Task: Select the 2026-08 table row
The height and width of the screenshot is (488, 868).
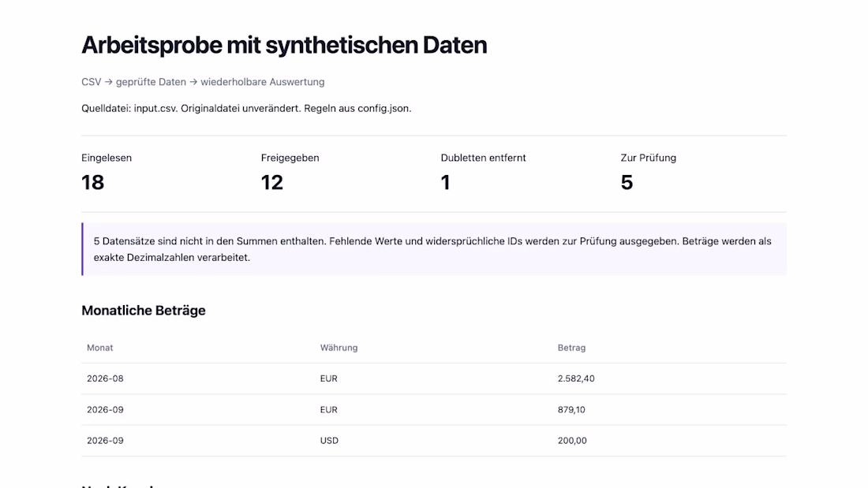Action: (x=434, y=378)
